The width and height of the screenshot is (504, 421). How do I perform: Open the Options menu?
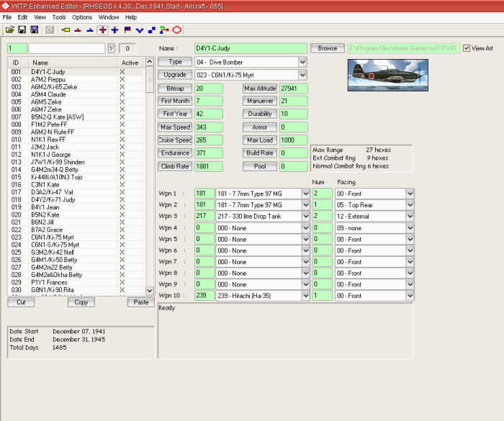coord(82,17)
